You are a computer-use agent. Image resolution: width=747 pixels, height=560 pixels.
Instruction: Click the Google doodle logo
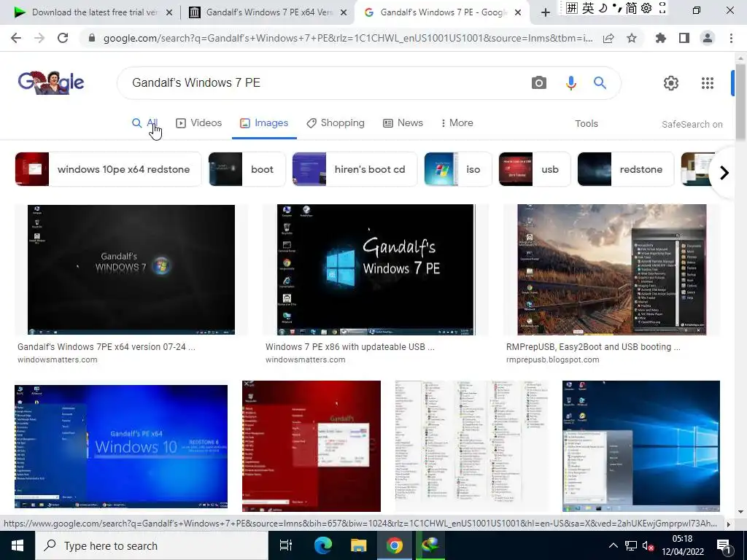51,82
